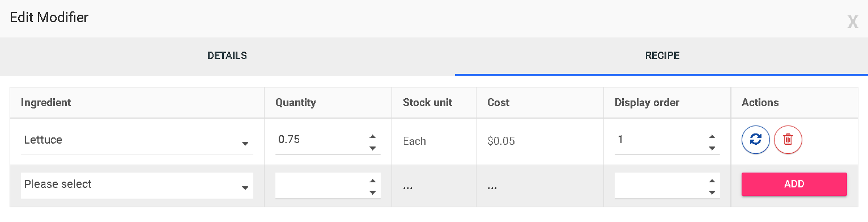Decrement the new row quantity stepper

pos(372,192)
